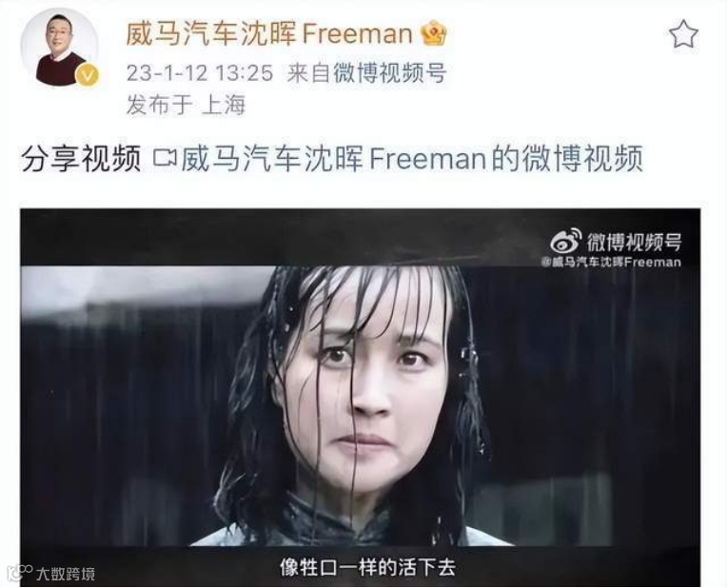Click the @威马汽车沈晖Freeman watermark in video

point(611,263)
